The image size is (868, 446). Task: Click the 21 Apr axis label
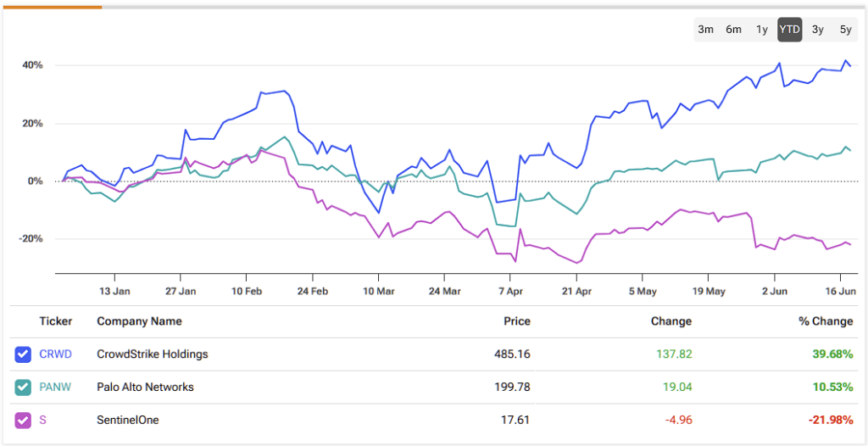(x=576, y=292)
